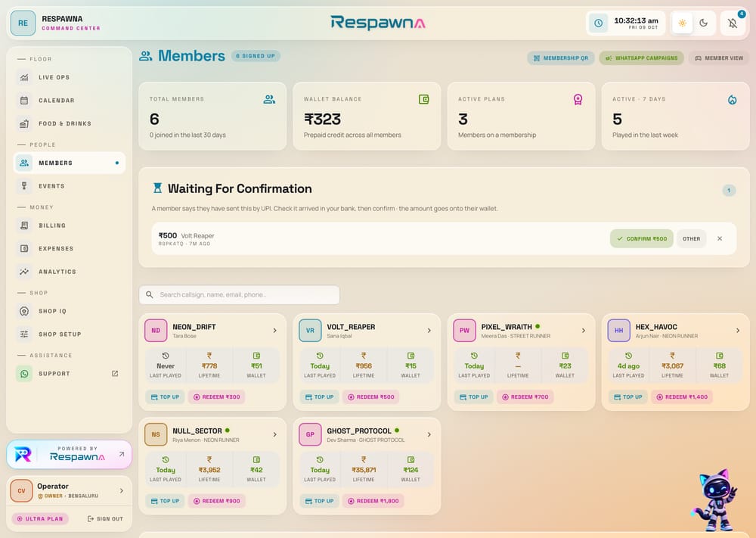
Task: Click Other amount for Volt Reaper
Action: point(692,238)
